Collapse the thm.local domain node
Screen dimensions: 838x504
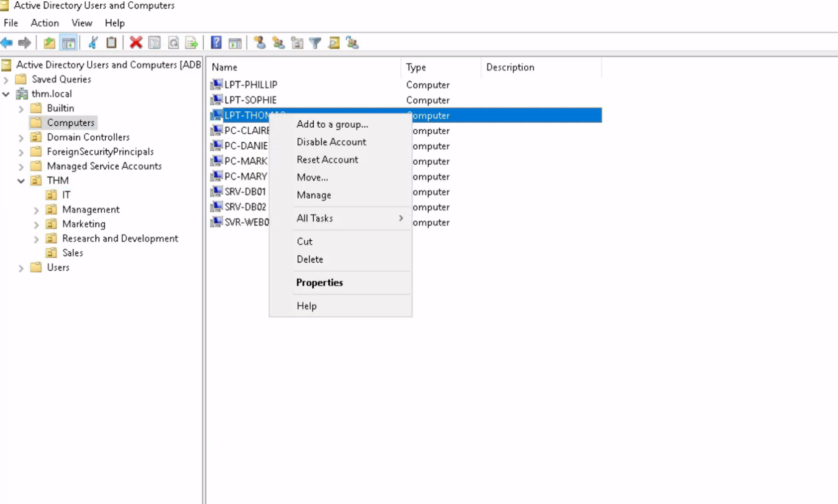[x=5, y=94]
